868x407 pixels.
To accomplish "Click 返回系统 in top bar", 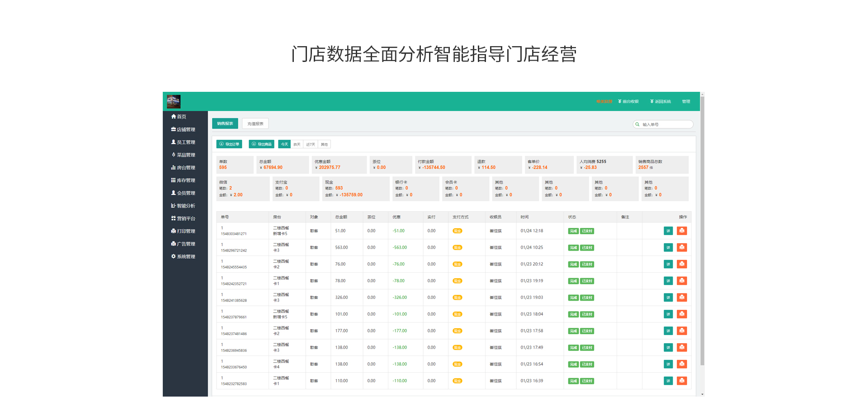I will tap(660, 101).
